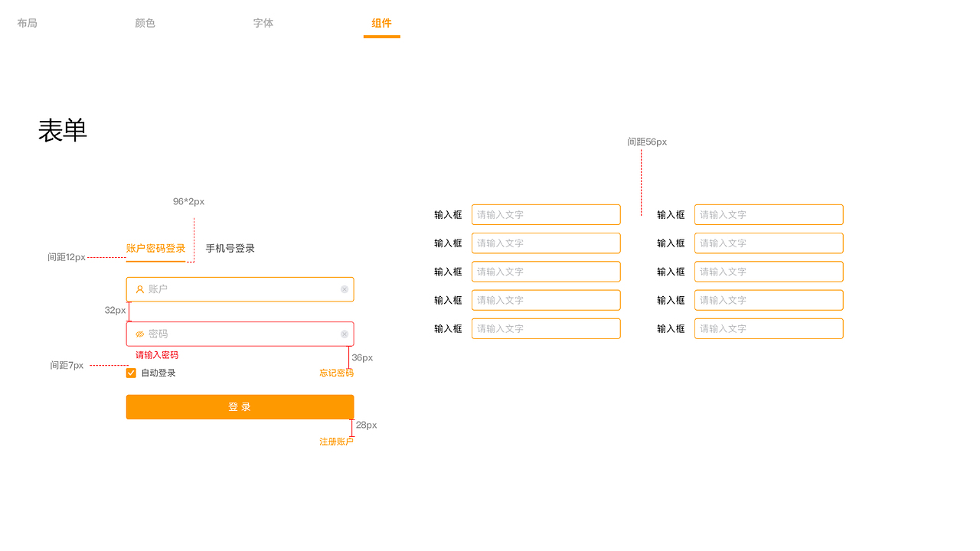Click the user icon in the 账户 field
The width and height of the screenshot is (980, 551).
140,289
